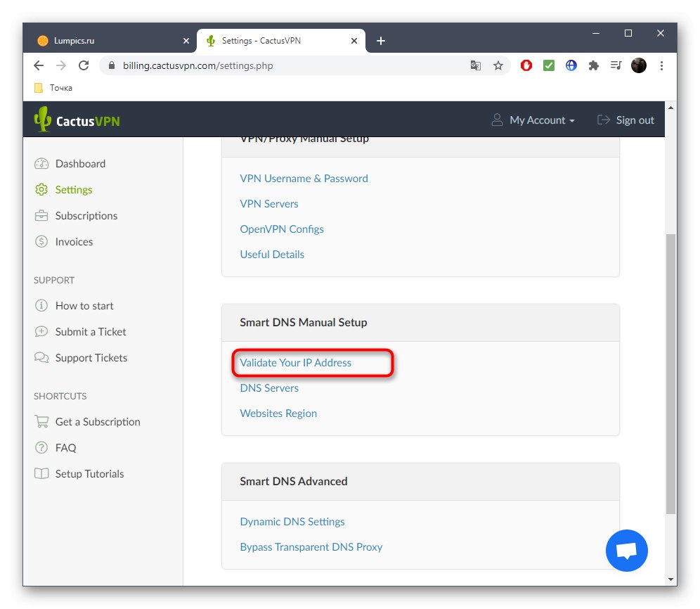Open the user profile avatar
Screen dimensions: 700x609
pos(639,65)
